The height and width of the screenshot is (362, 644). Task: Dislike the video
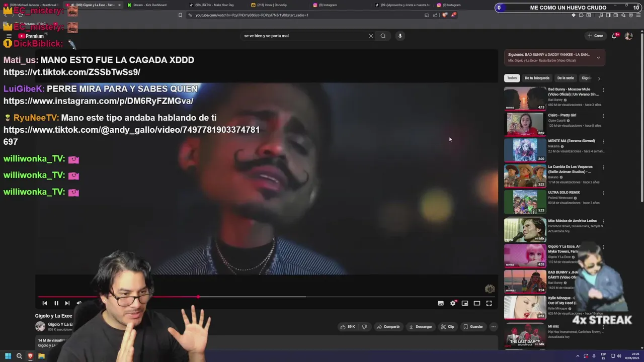(x=365, y=327)
